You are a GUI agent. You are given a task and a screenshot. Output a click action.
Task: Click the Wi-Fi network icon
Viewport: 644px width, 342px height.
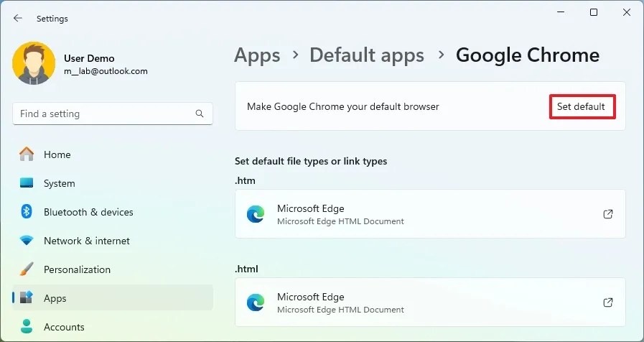coord(27,241)
